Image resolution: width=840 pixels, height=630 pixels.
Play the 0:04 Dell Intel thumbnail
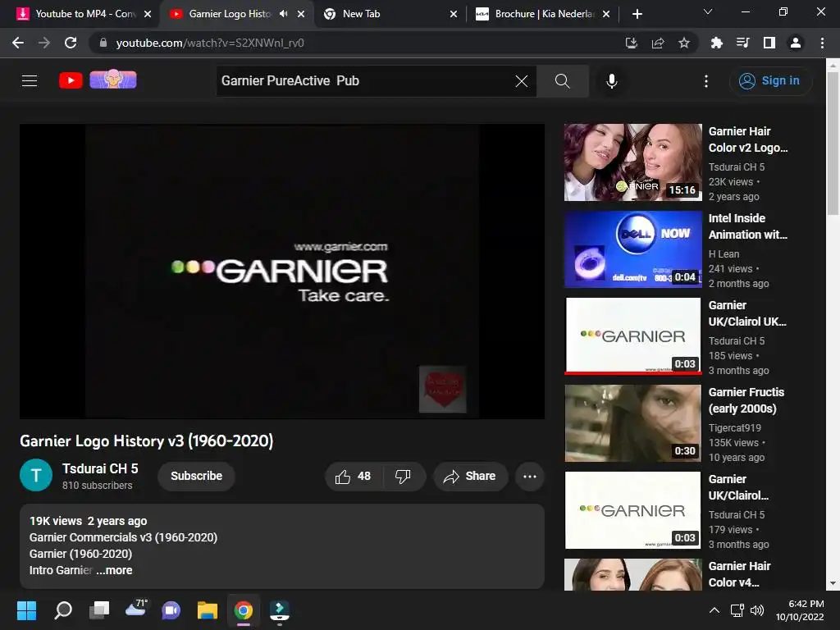(x=632, y=249)
